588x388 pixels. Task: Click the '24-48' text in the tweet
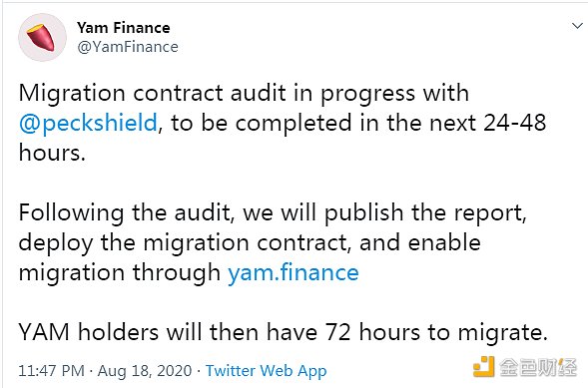[514, 123]
